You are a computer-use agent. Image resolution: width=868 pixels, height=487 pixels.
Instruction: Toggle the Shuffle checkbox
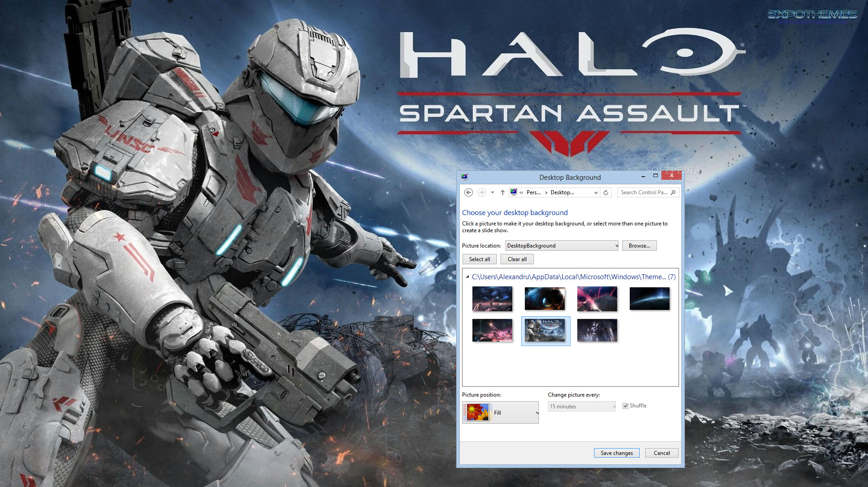point(625,406)
